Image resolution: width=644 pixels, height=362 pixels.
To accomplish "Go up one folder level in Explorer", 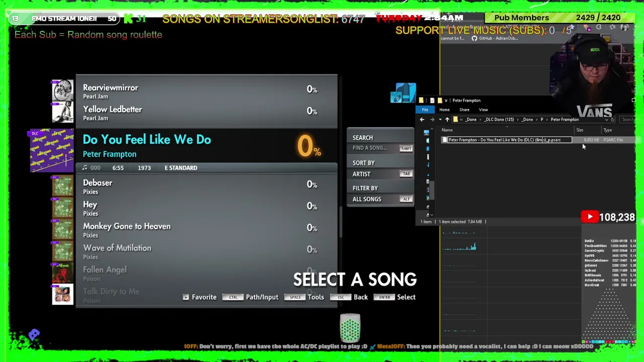I will point(447,120).
